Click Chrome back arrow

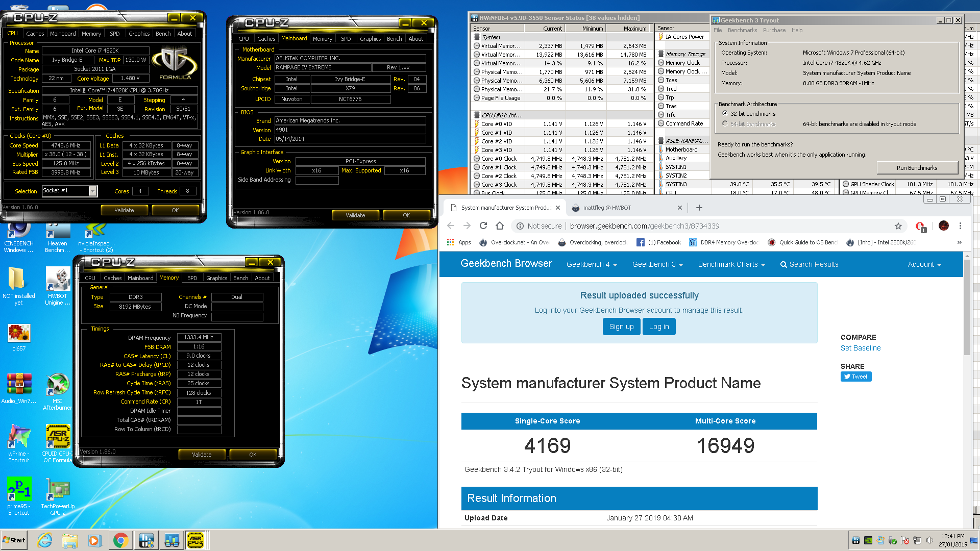click(451, 226)
